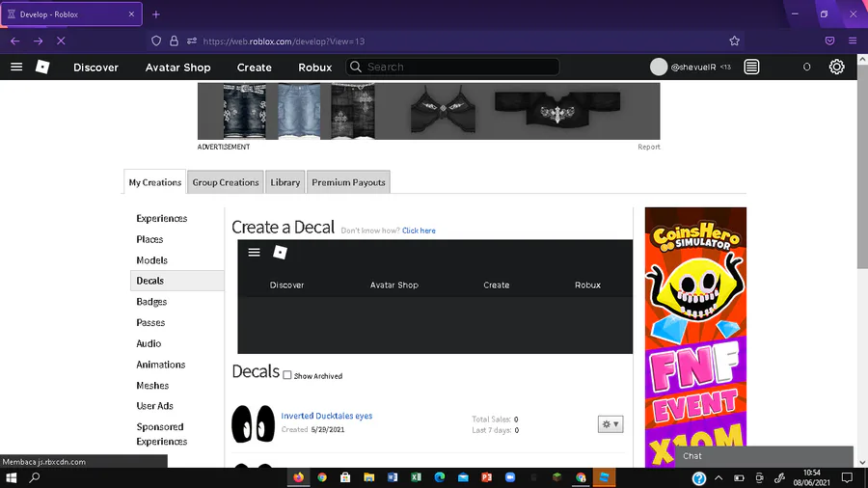The image size is (868, 488).
Task: Show hidden system tray icons
Action: [719, 478]
